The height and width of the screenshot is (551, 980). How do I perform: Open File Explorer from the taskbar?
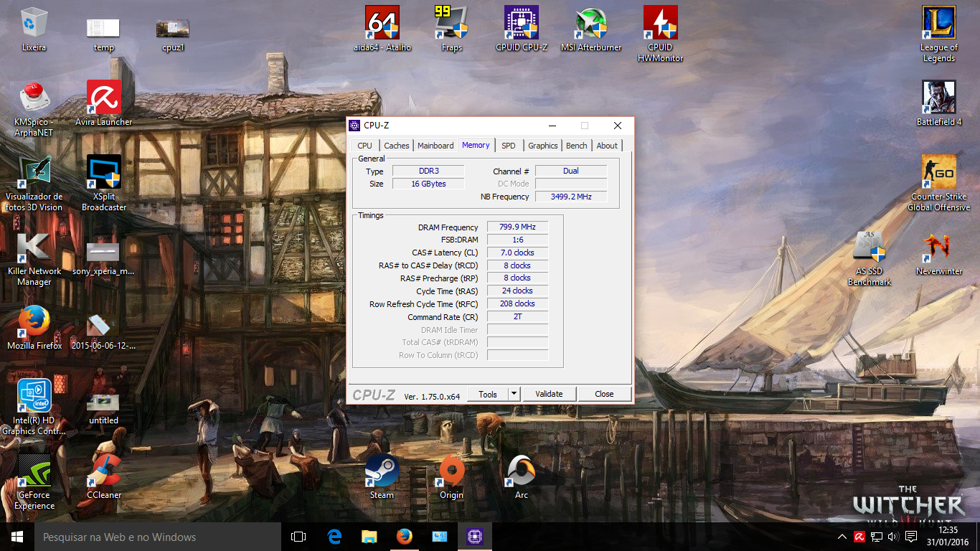point(369,537)
